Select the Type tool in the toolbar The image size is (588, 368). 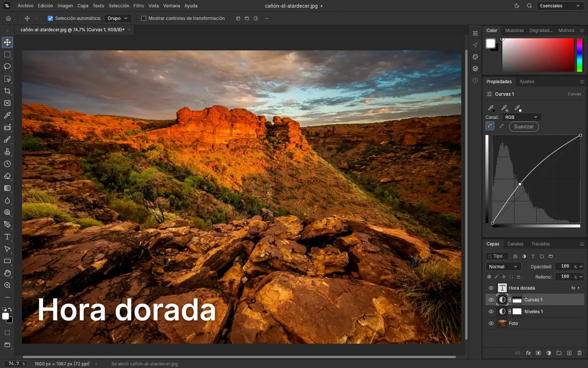point(7,237)
